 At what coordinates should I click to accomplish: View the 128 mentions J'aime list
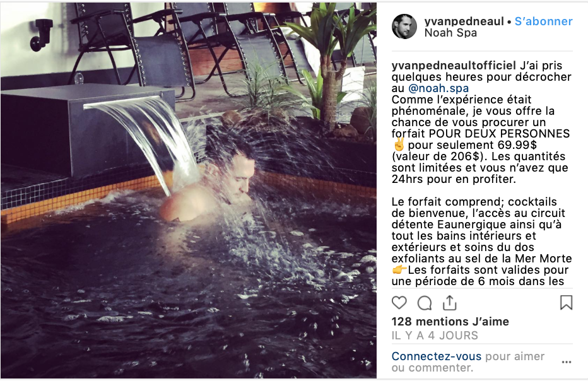click(450, 321)
